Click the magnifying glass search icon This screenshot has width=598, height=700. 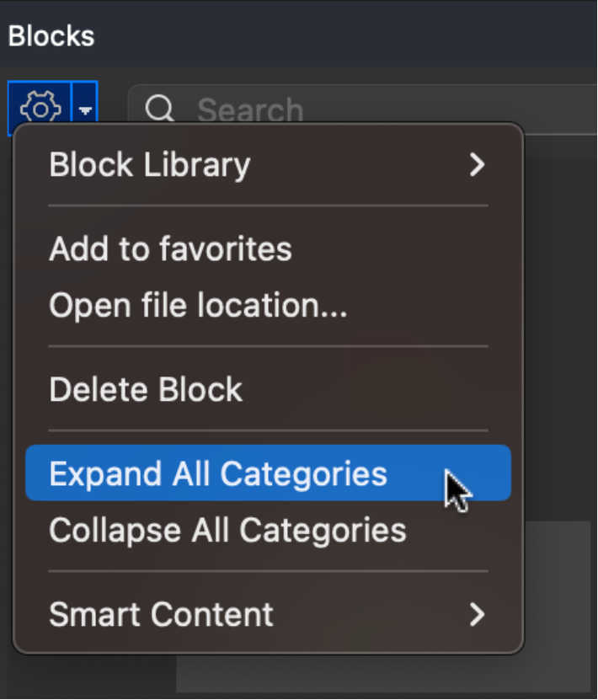(x=160, y=108)
